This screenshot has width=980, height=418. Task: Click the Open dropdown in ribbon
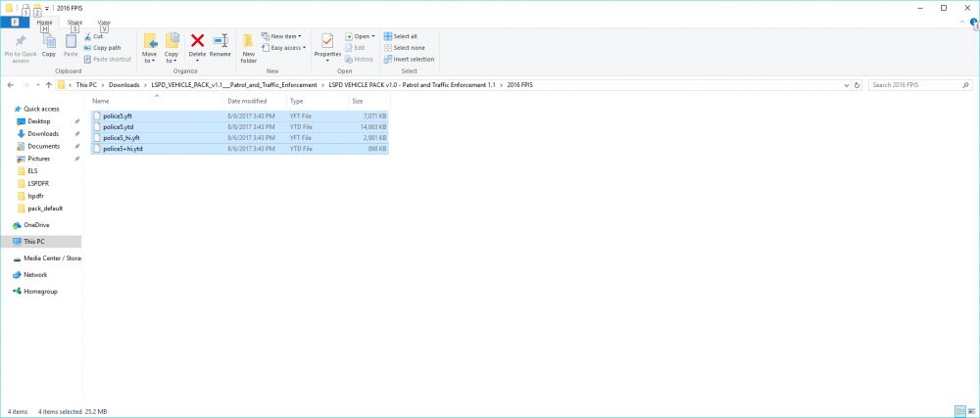[361, 36]
